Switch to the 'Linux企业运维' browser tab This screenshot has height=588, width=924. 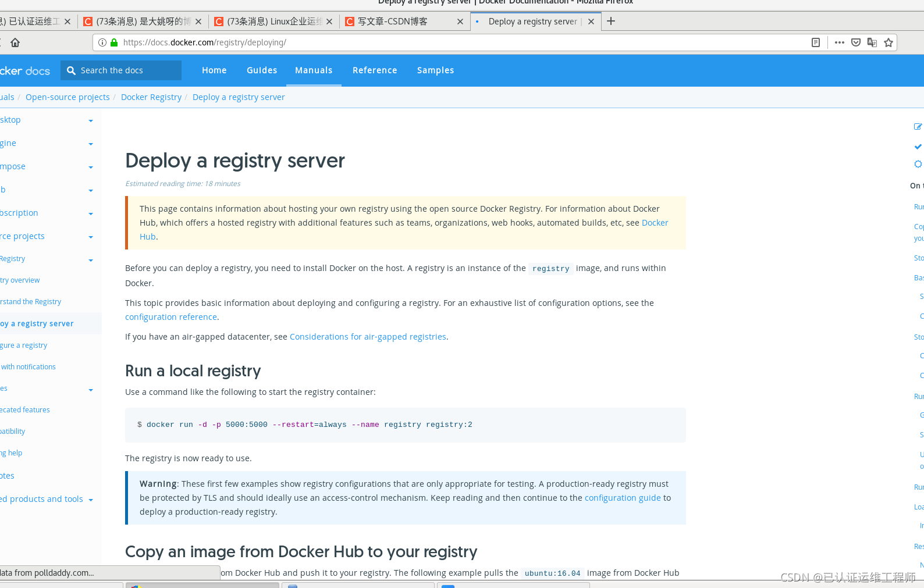(273, 22)
